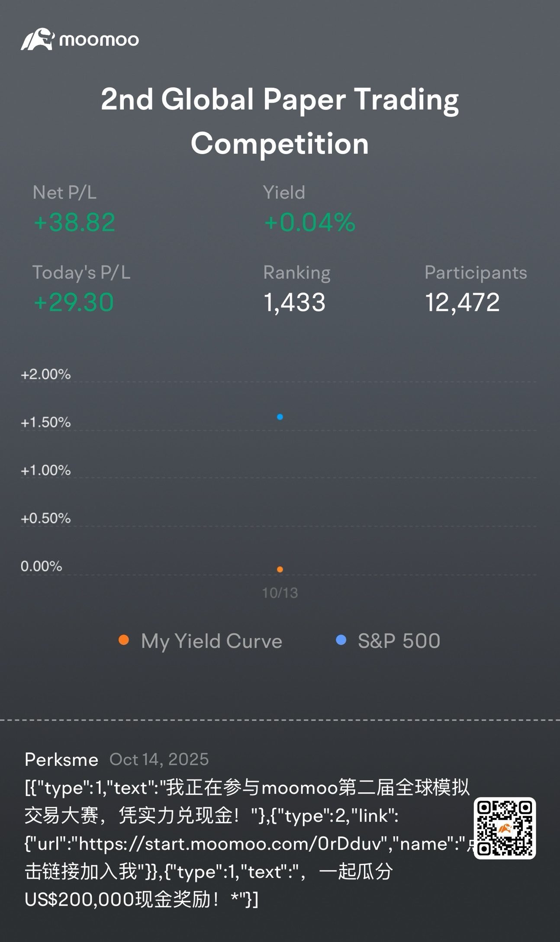Toggle the My Yield Curve legend label

coord(211,641)
